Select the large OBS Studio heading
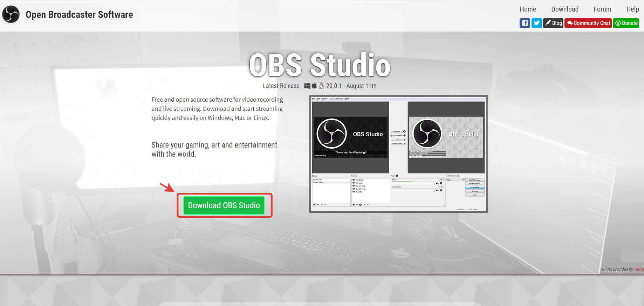644x306 pixels. (x=320, y=65)
